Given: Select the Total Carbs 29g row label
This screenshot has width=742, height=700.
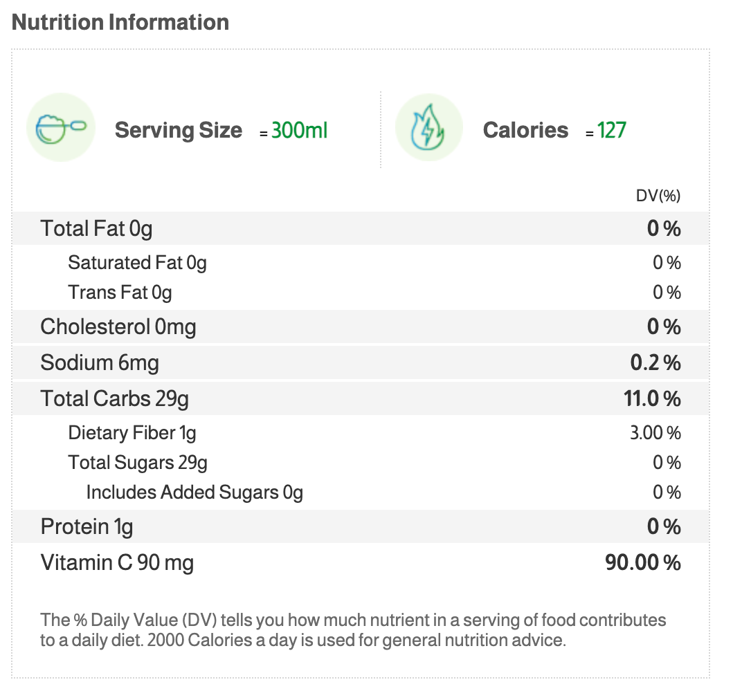Looking at the screenshot, I should 114,399.
